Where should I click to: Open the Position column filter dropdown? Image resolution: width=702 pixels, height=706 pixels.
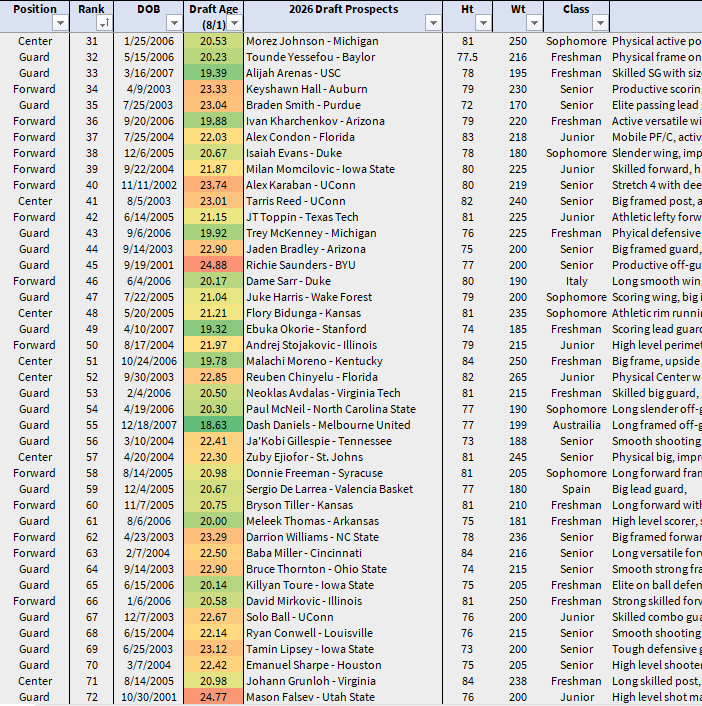[x=60, y=23]
